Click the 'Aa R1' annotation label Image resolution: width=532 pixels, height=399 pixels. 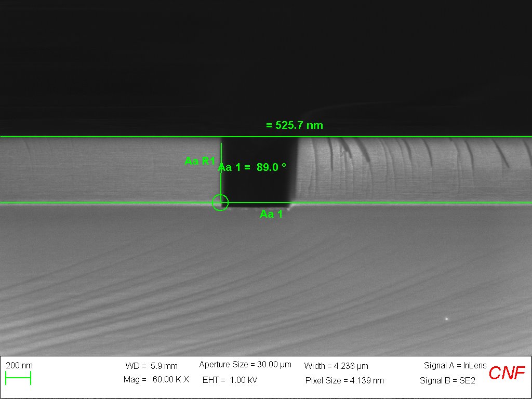point(200,161)
